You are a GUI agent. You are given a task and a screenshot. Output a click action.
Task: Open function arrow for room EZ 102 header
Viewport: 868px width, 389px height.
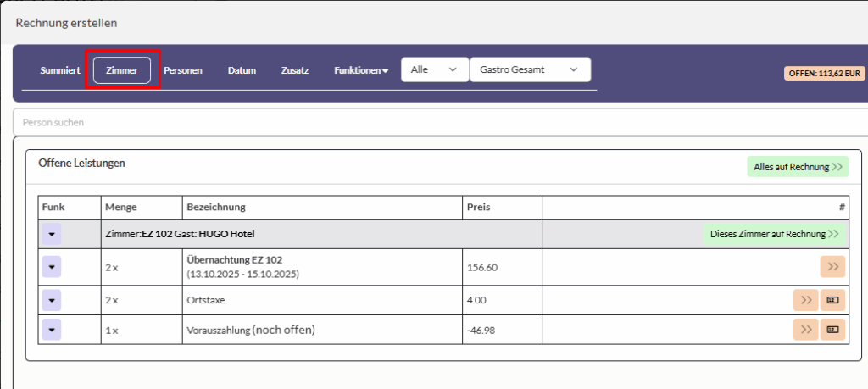[52, 234]
